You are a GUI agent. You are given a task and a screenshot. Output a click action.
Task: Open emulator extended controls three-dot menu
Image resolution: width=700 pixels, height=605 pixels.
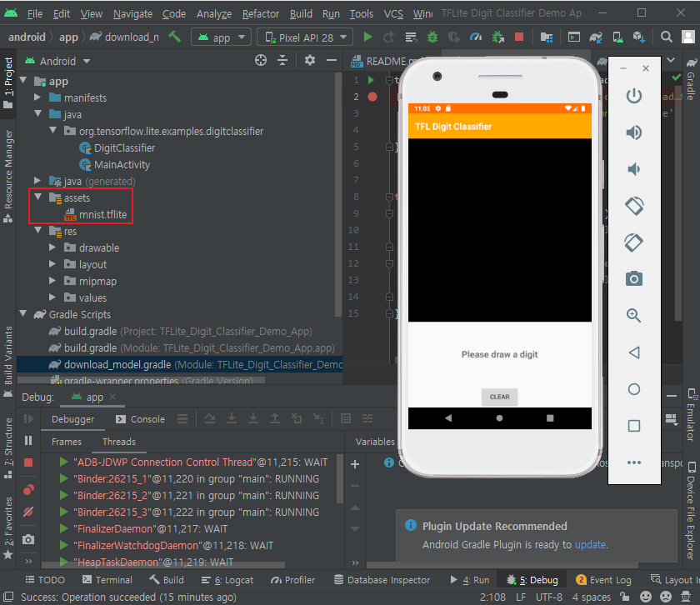[x=634, y=462]
